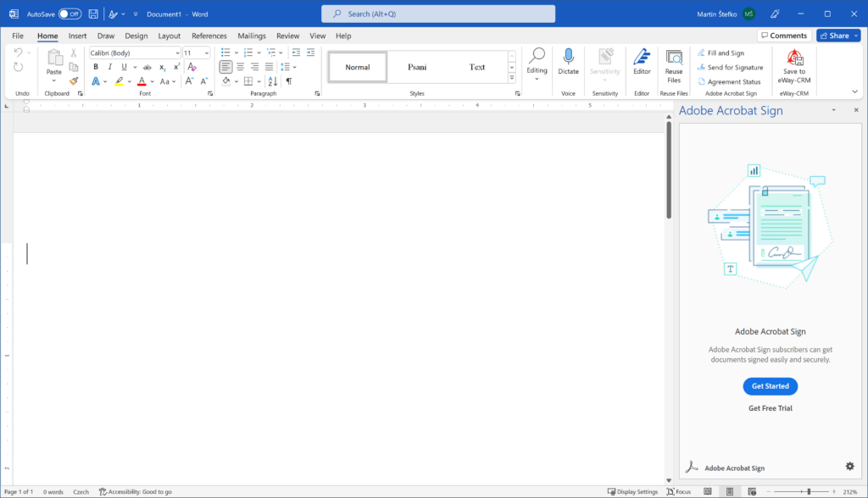Justify the paragraph text
Image resolution: width=868 pixels, height=498 pixels.
(269, 67)
